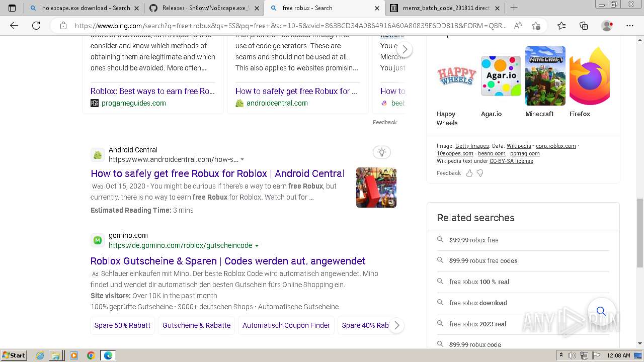Give thumbs up feedback on knowledge panel
This screenshot has width=644, height=362.
[469, 173]
